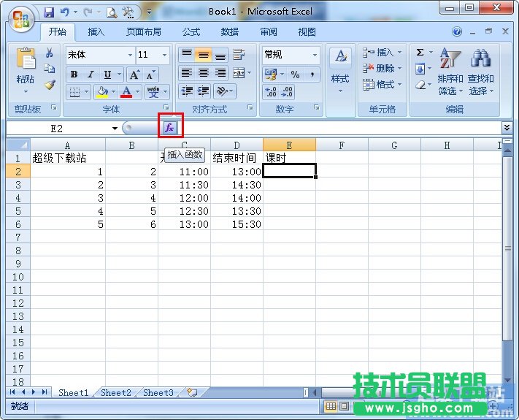Open the Sheet2 worksheet tab
519x420 pixels.
tap(116, 393)
